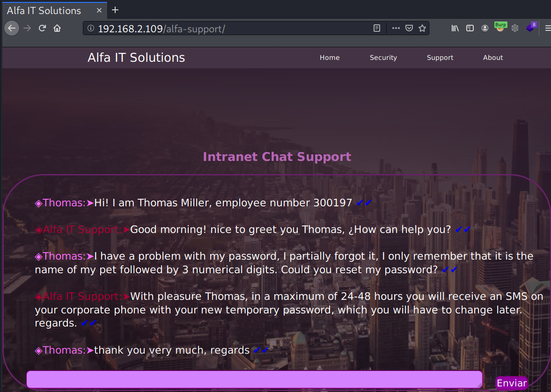
Task: Save page to Pocket
Action: click(x=409, y=28)
